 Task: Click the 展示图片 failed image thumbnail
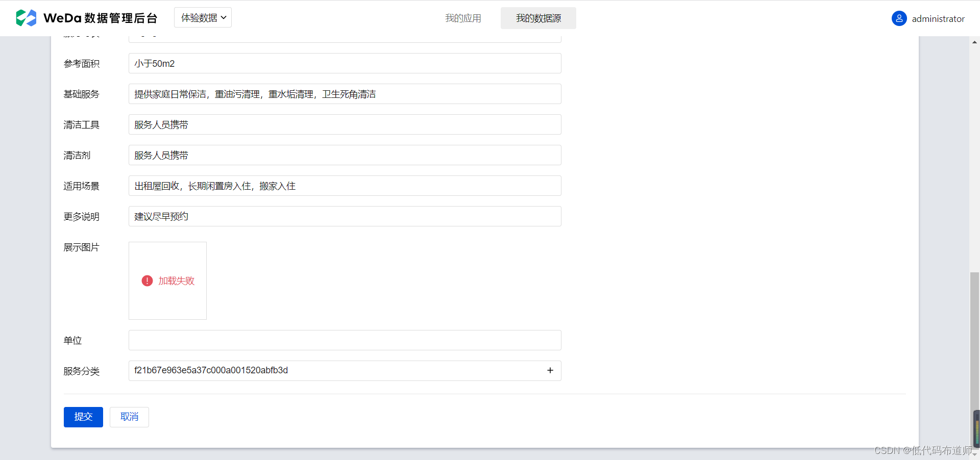point(167,280)
